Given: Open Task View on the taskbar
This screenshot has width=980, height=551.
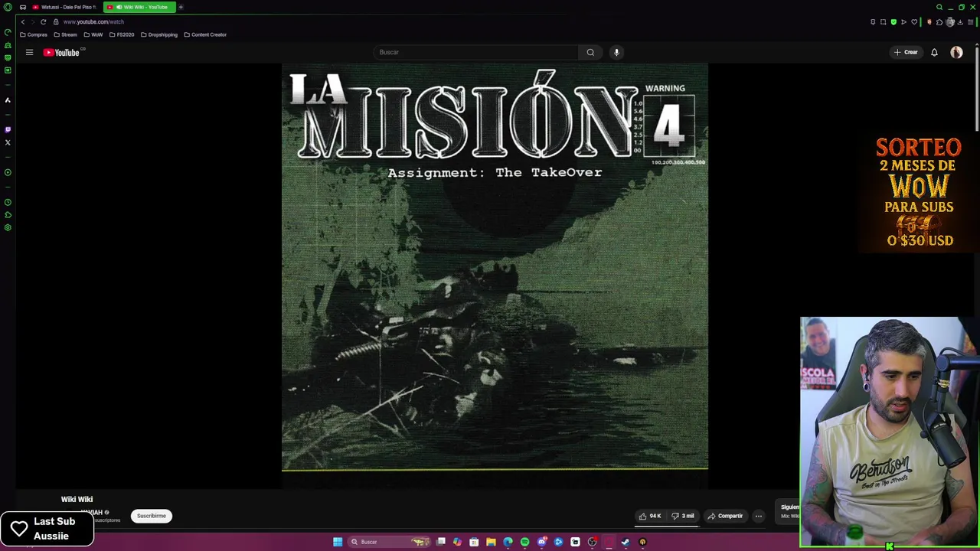Looking at the screenshot, I should (441, 542).
